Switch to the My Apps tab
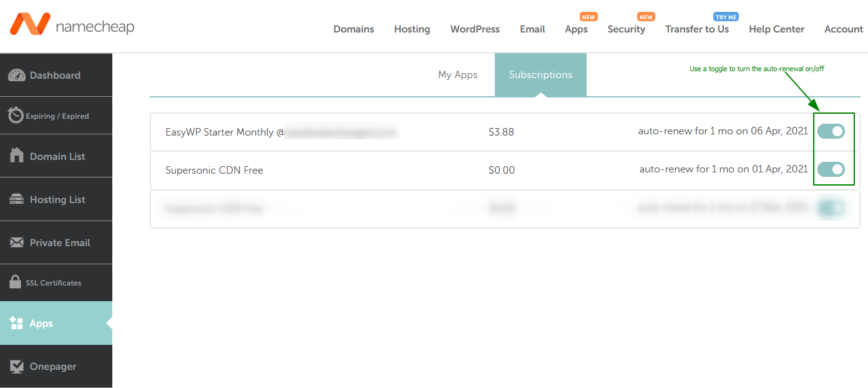 click(x=457, y=74)
